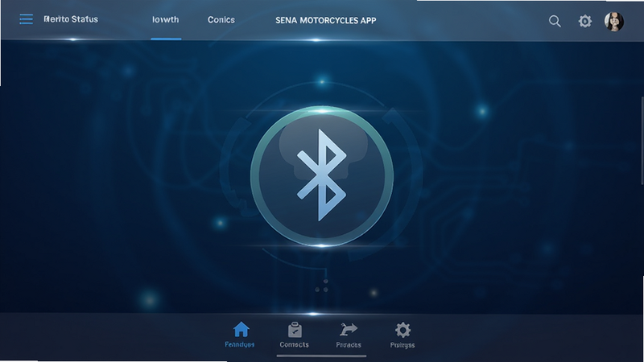
Task: Switch to the Conics tab
Action: [x=221, y=19]
